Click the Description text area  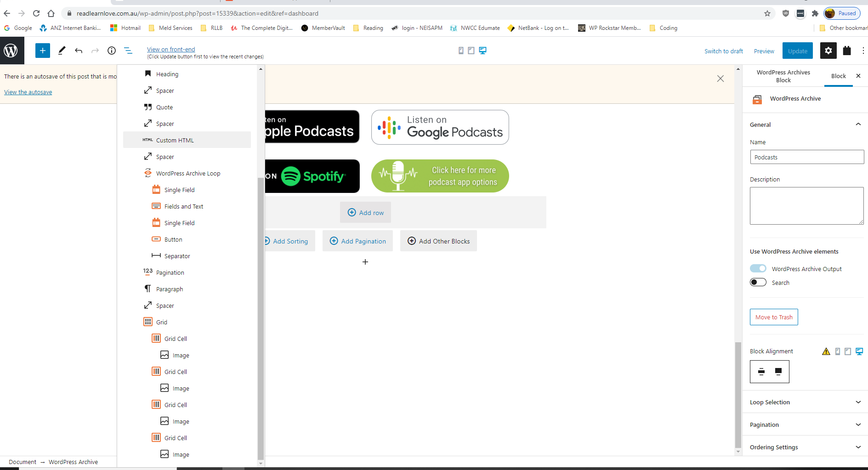point(807,206)
